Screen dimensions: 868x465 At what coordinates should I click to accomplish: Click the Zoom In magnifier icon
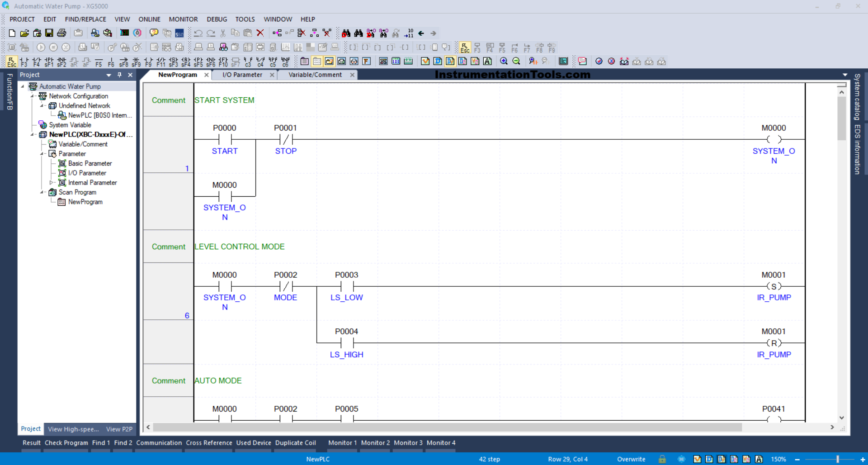coord(504,62)
